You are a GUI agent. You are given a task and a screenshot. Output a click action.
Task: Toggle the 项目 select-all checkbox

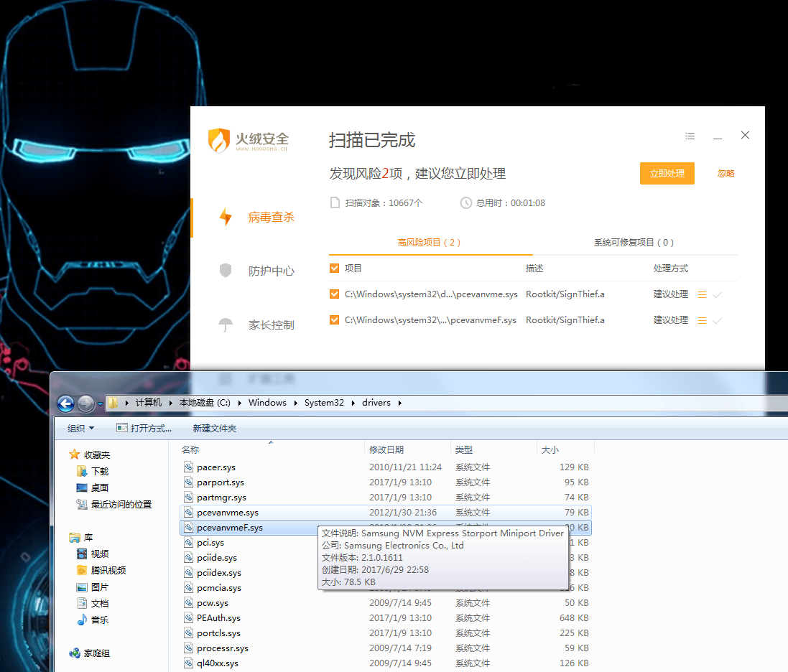click(335, 268)
